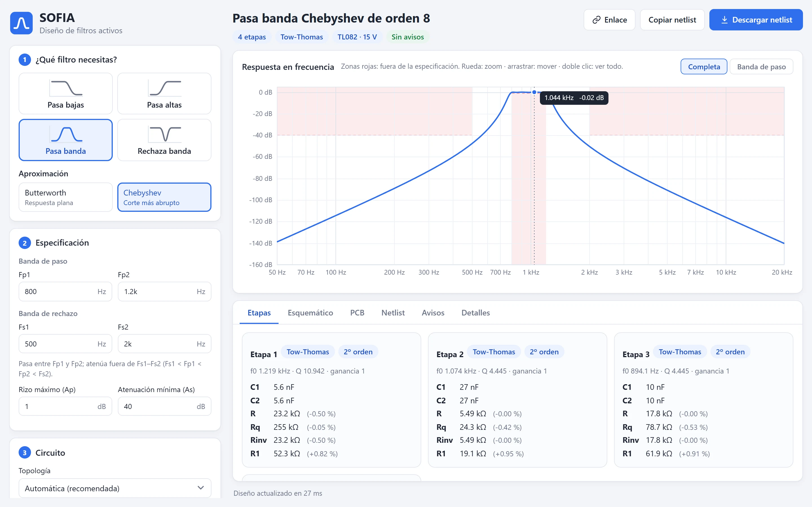Click the Copiar netlist button
The width and height of the screenshot is (812, 507).
click(x=672, y=20)
